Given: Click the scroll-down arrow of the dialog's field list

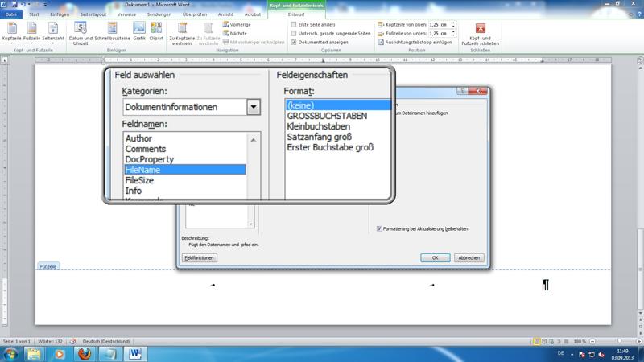Looking at the screenshot, I should 250,224.
